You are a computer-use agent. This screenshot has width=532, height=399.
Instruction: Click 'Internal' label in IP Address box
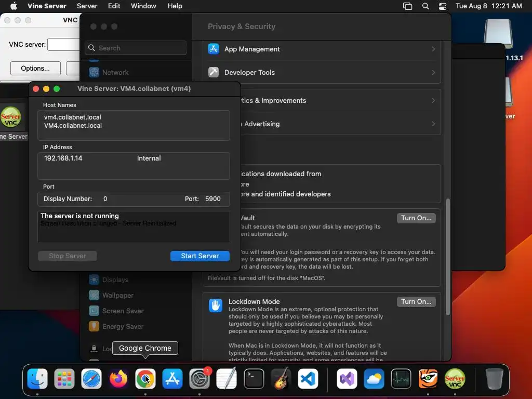pos(149,158)
